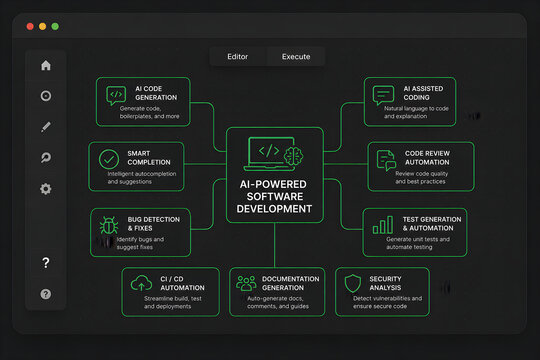
Task: Click 'Natural language to code and explanation' text
Action: pyautogui.click(x=416, y=112)
